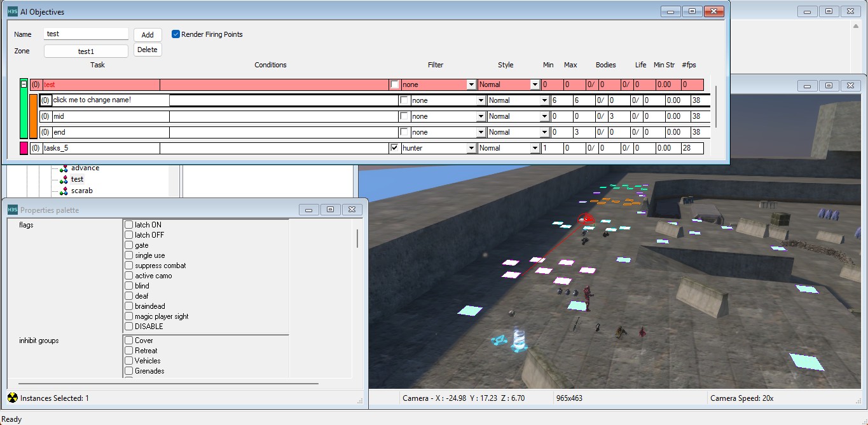The image size is (868, 425).
Task: Click the test objective tree icon
Action: (x=63, y=180)
